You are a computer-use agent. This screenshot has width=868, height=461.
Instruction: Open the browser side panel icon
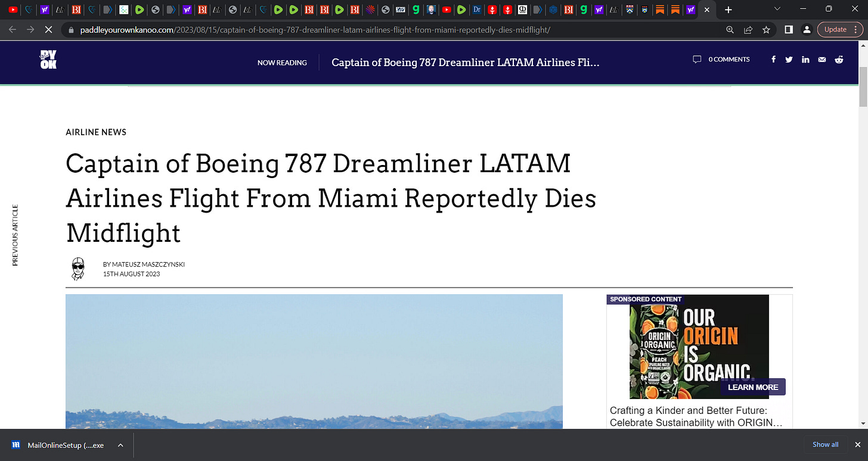point(789,29)
